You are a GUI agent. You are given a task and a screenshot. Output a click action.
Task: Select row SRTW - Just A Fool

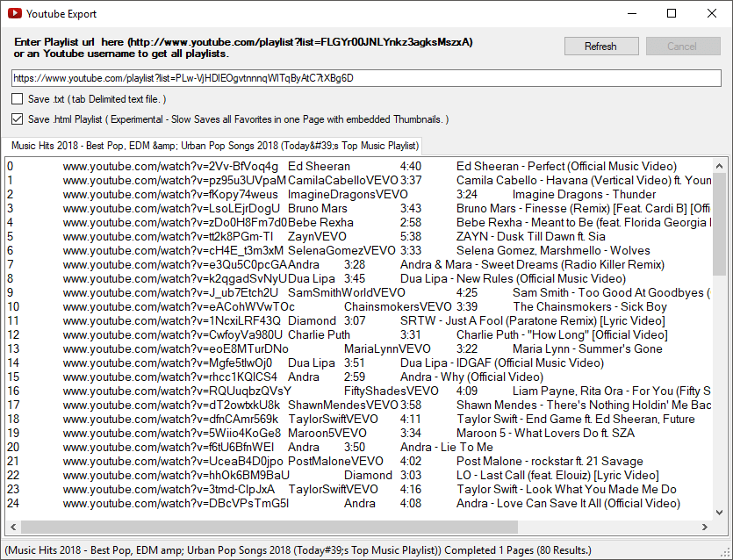point(359,320)
